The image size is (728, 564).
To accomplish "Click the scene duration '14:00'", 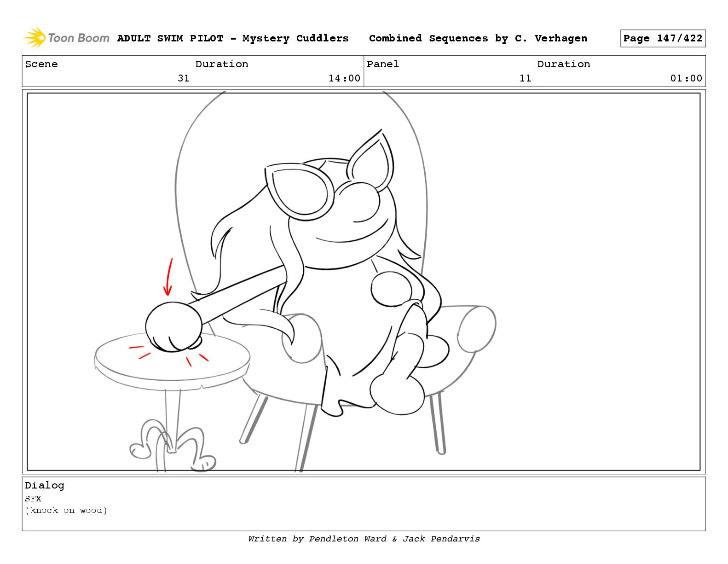I will 344,78.
